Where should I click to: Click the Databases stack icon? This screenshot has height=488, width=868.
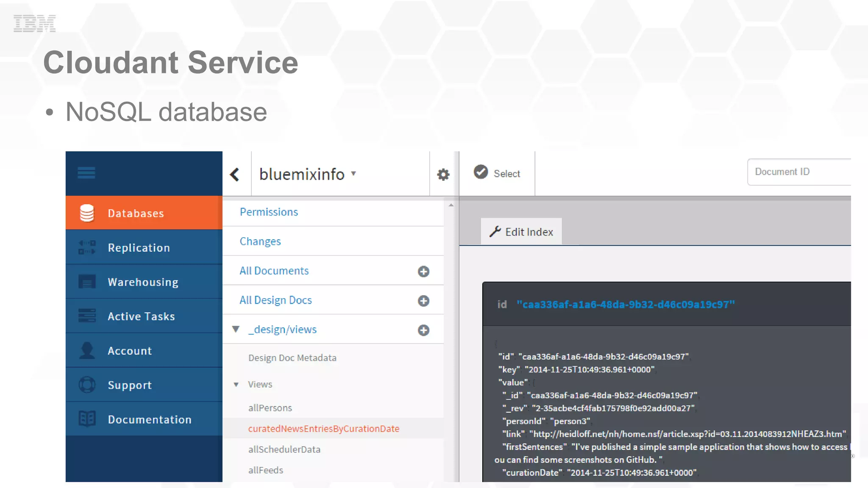coord(87,213)
